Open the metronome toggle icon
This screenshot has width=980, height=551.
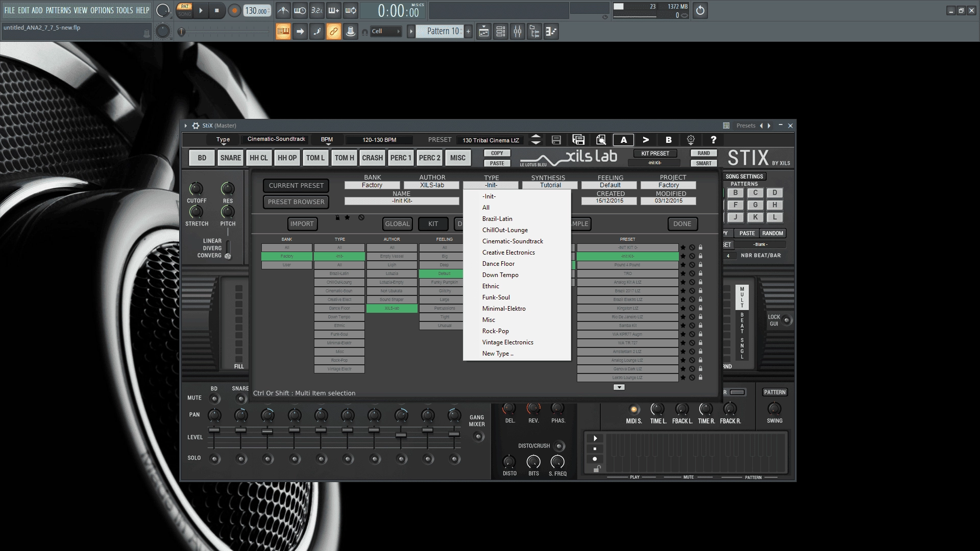283,10
